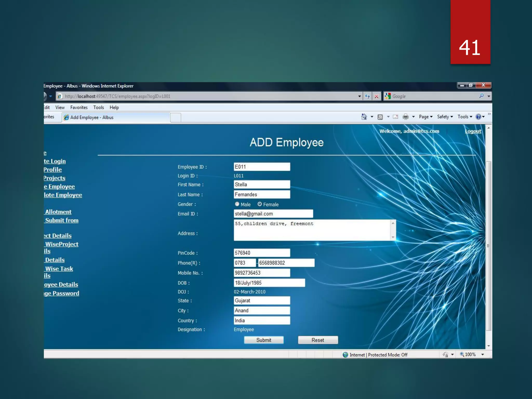Image resolution: width=532 pixels, height=399 pixels.
Task: Click the blue Help question mark icon
Action: coord(478,117)
